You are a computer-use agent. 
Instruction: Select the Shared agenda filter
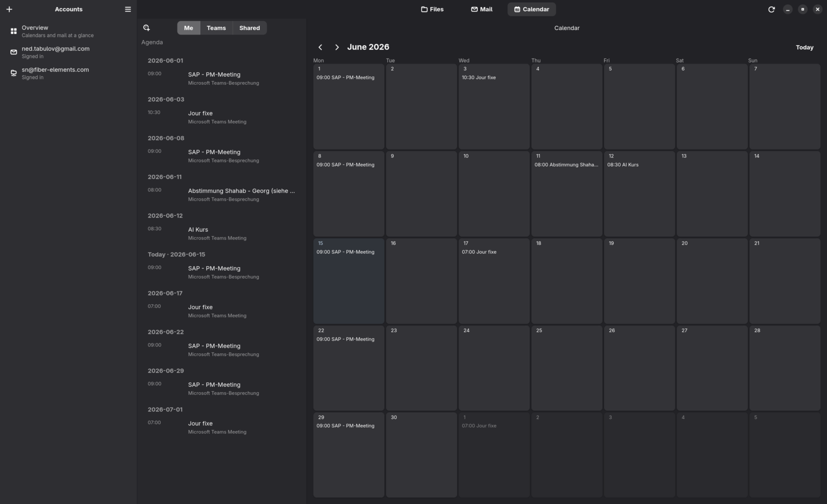click(249, 28)
